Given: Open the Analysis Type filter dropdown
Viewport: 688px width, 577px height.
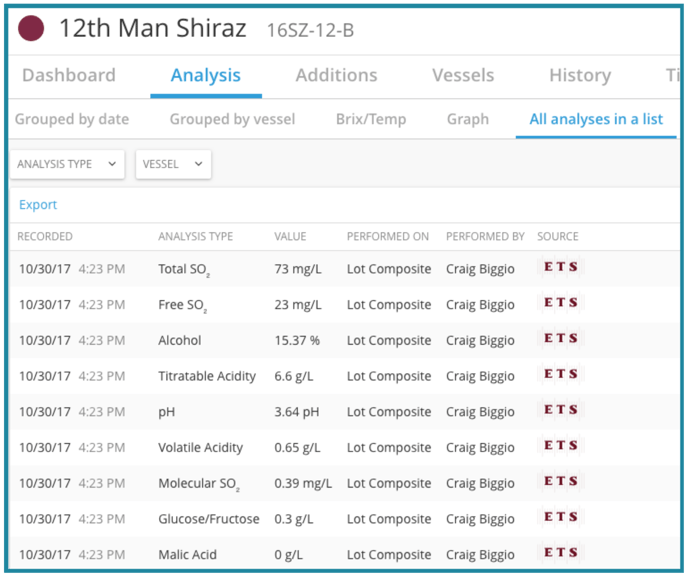Looking at the screenshot, I should coord(67,164).
